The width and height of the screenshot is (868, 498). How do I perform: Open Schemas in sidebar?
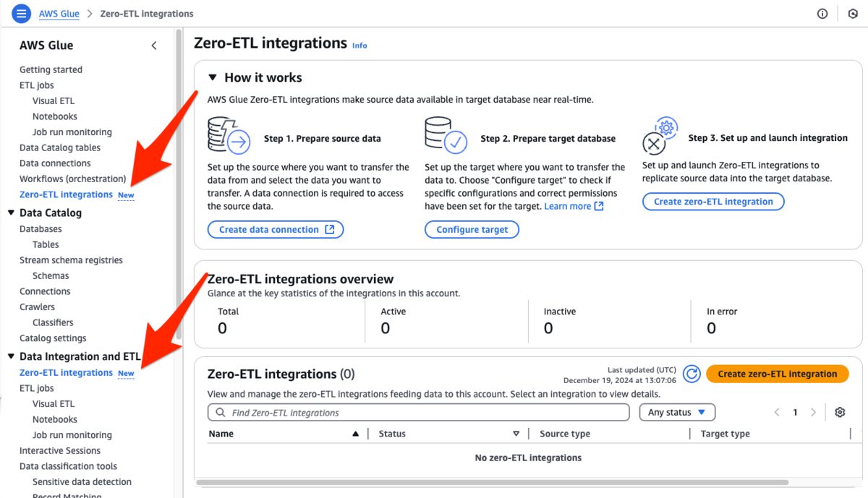point(51,275)
